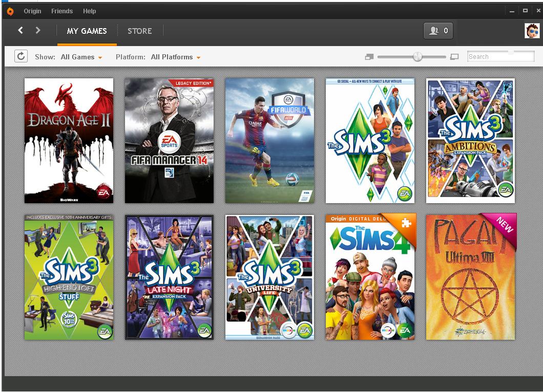Select the Pagan Ultima VIII tile
The width and height of the screenshot is (543, 392).
470,276
